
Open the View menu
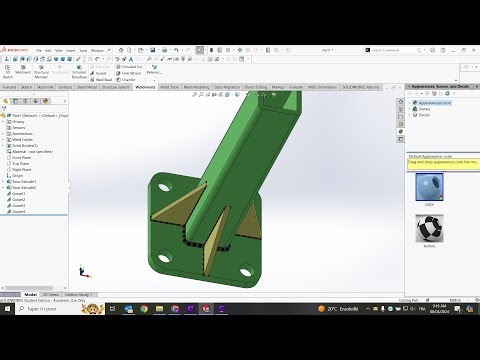pos(59,50)
